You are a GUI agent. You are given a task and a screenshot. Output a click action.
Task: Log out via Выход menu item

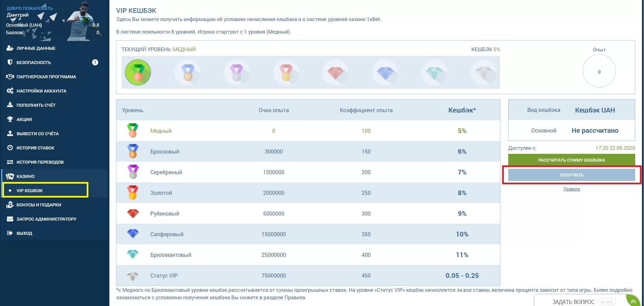[24, 233]
